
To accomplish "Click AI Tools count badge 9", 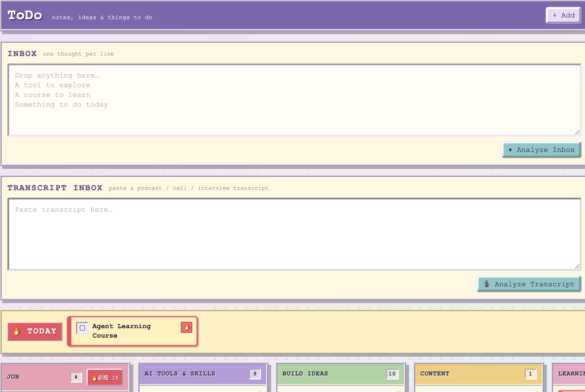I will click(255, 374).
